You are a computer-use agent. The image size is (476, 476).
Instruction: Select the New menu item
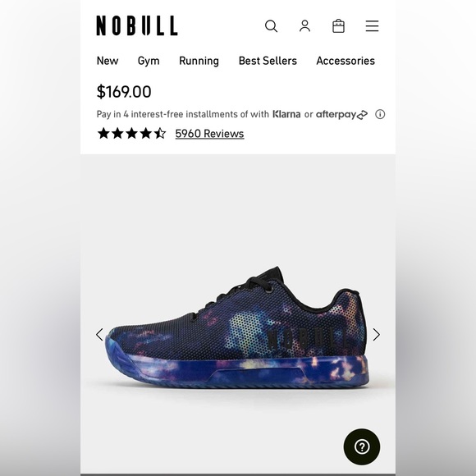pyautogui.click(x=108, y=61)
